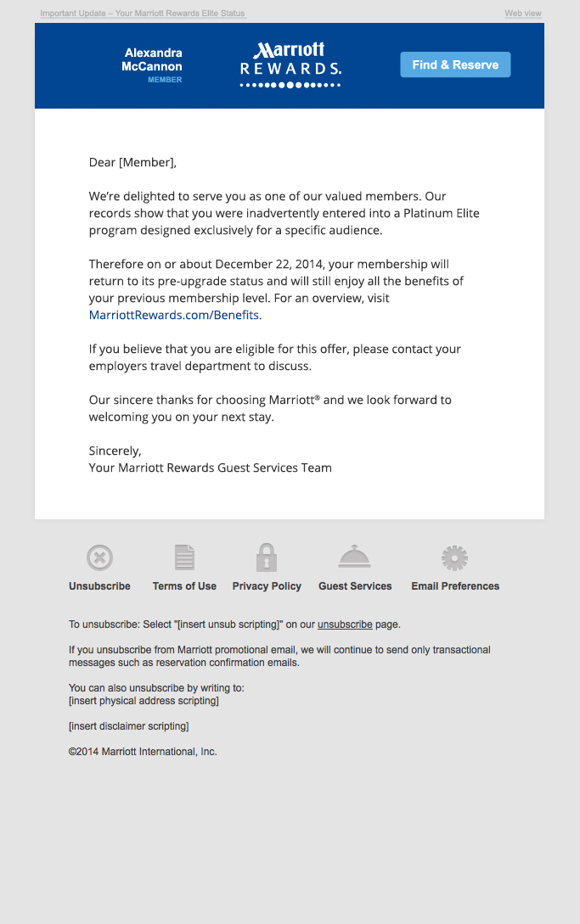Click the Privacy Policy padlock icon
580x924 pixels.
coord(267,557)
